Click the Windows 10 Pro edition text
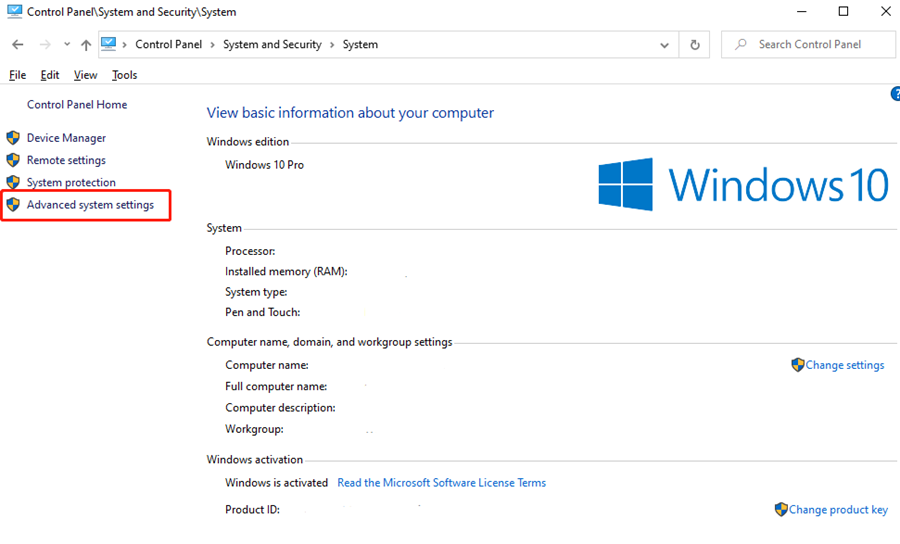The image size is (900, 544). (265, 165)
